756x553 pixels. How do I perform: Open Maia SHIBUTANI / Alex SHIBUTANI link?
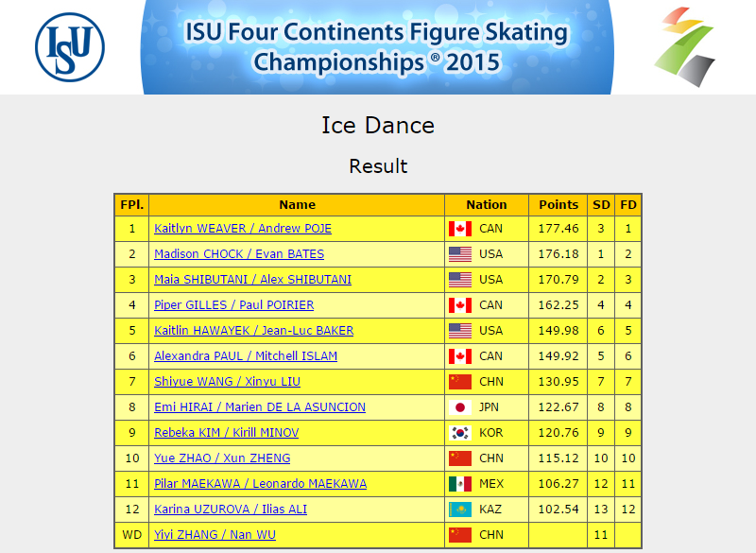pyautogui.click(x=252, y=280)
